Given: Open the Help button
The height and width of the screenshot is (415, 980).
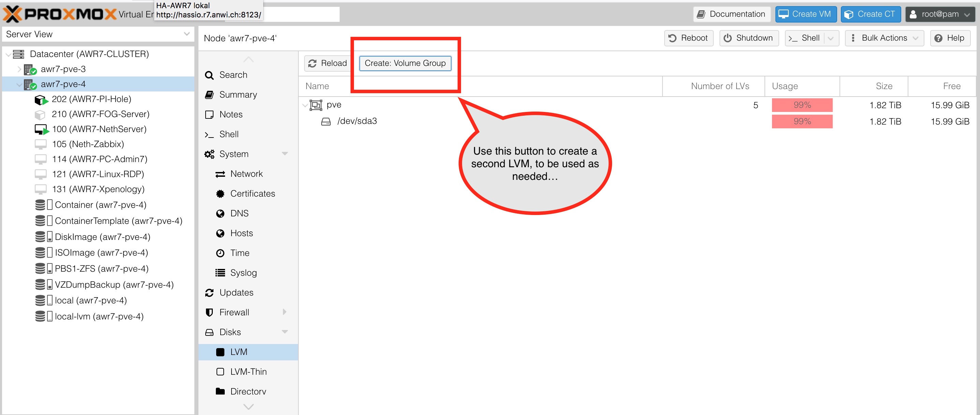Looking at the screenshot, I should (x=950, y=38).
